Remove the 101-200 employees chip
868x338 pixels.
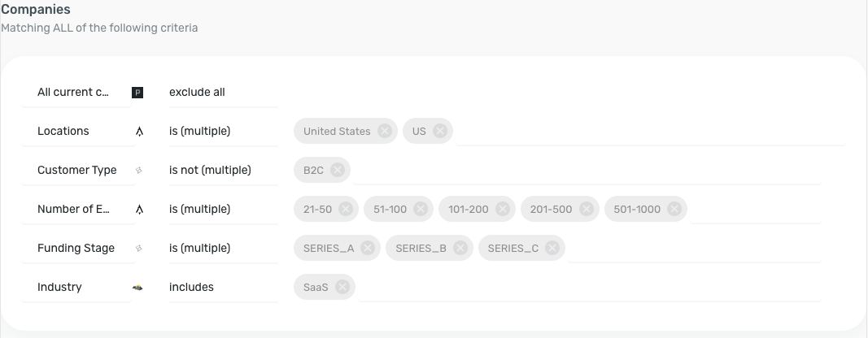tap(503, 209)
